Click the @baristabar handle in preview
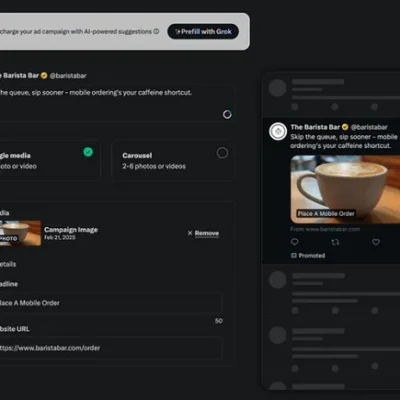Screen dimensions: 400x400 tap(369, 127)
